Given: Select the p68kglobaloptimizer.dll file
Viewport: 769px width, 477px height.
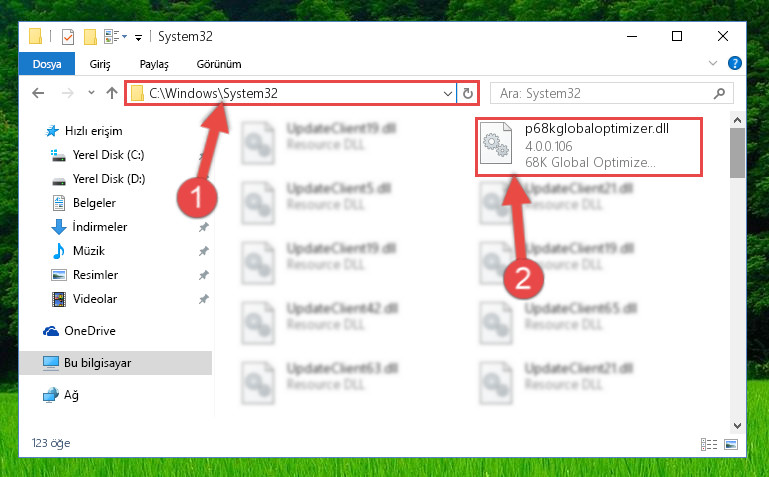Looking at the screenshot, I should coord(589,146).
